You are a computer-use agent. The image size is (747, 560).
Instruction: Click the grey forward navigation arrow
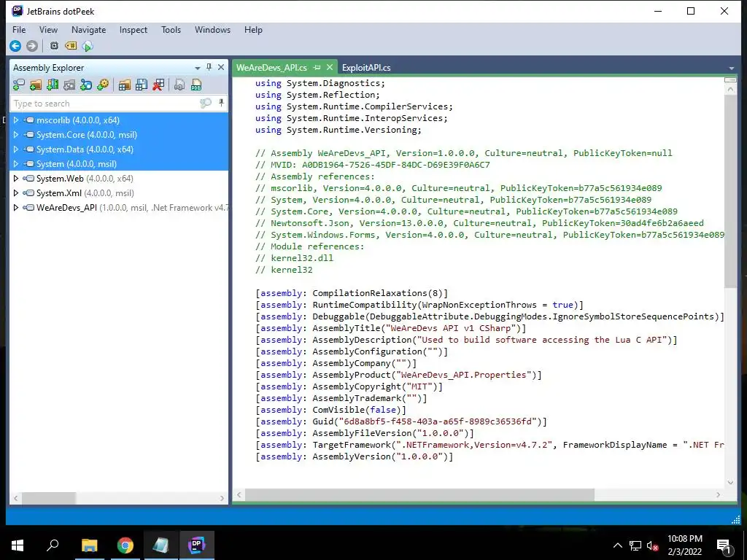32,46
